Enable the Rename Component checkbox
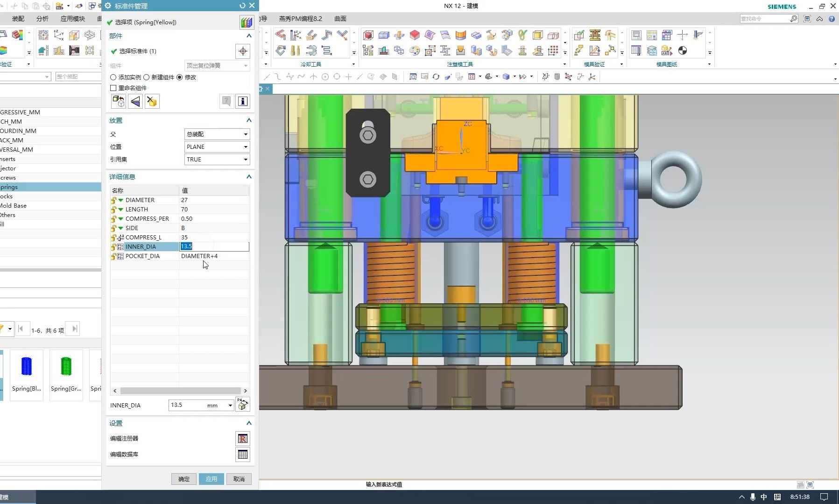This screenshot has height=504, width=839. [113, 88]
